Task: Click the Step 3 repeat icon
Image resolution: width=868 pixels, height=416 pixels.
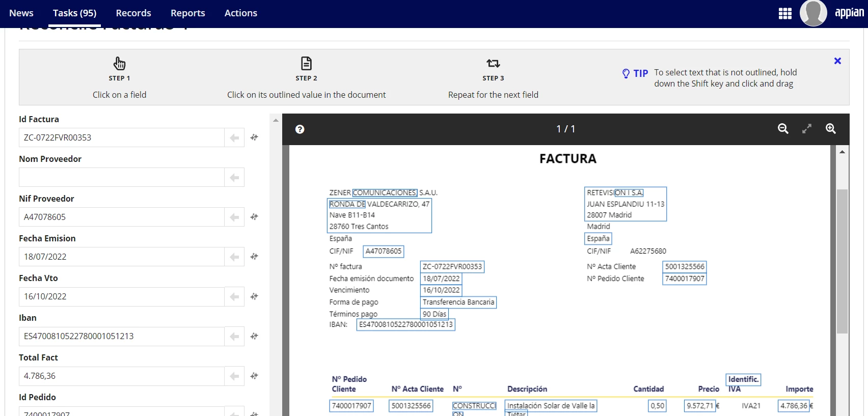Action: point(493,63)
